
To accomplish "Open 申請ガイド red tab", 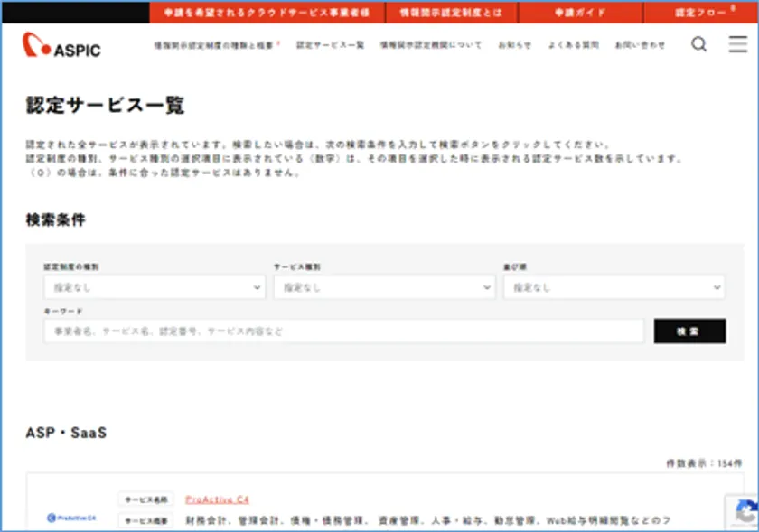I will (580, 12).
